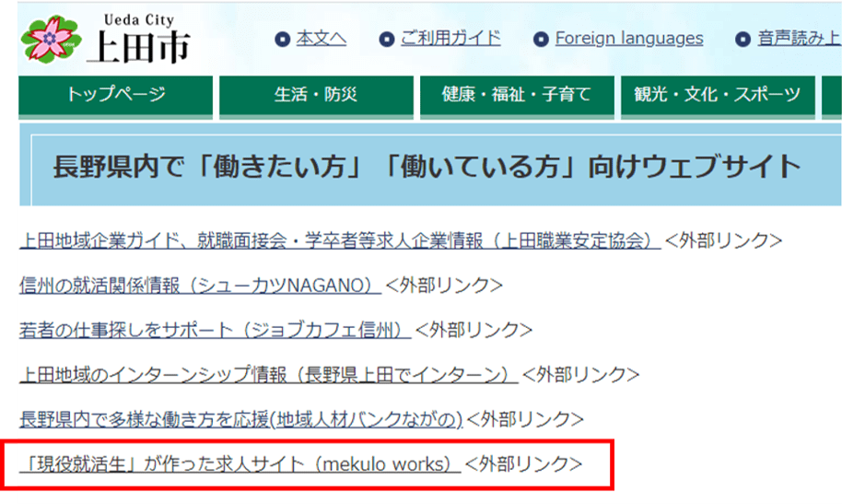Viewport: 842px width, 504px height.
Task: Visit the ジョブカフェ信州 youth job support link
Action: [x=215, y=330]
